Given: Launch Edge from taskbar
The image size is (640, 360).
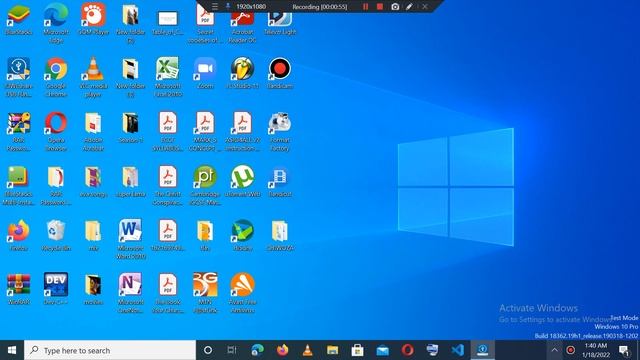Looking at the screenshot, I should pos(257,350).
